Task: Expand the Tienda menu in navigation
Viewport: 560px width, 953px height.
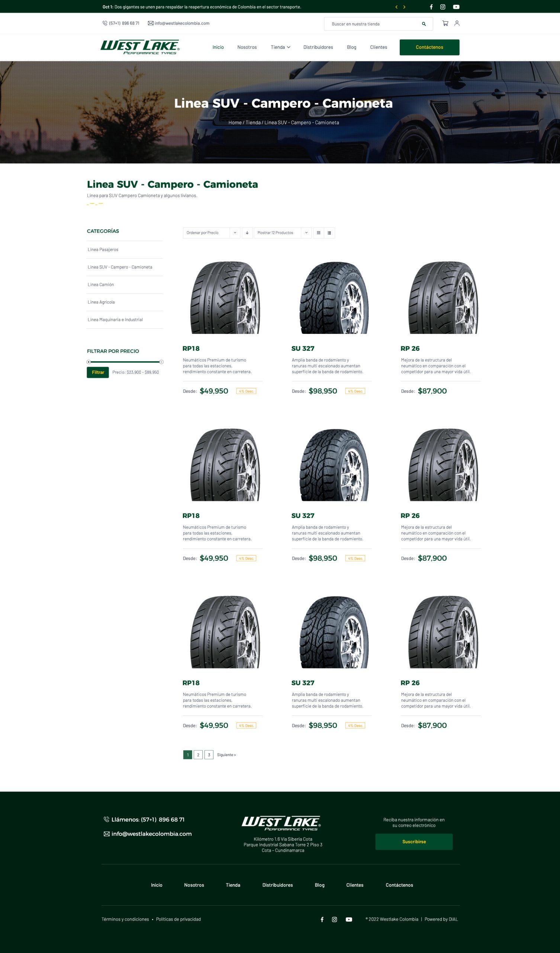Action: pos(280,47)
